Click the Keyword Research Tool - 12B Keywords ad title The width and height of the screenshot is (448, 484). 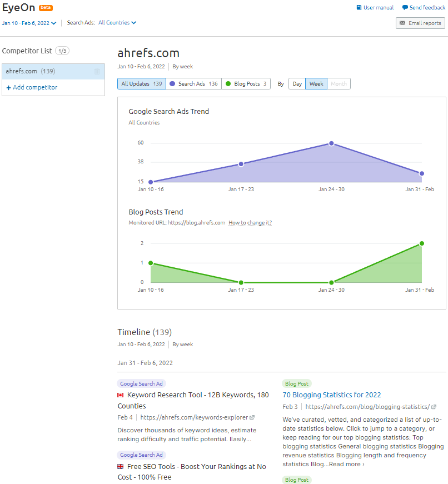pos(193,400)
